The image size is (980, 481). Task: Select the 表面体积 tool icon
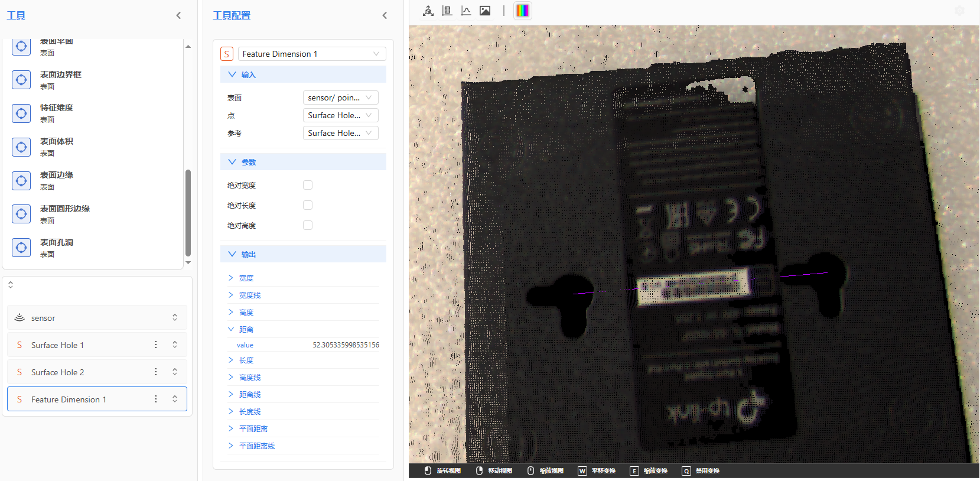[21, 147]
